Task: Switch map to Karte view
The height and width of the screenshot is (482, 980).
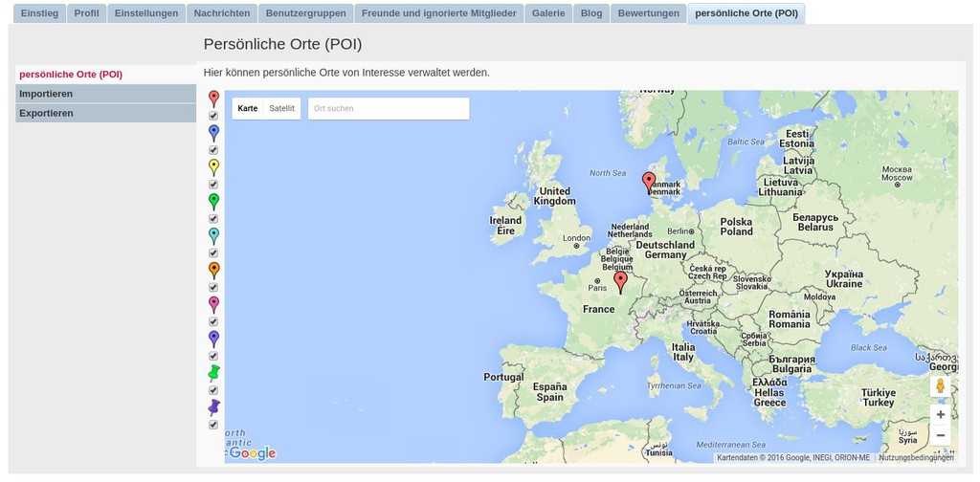Action: [x=248, y=108]
